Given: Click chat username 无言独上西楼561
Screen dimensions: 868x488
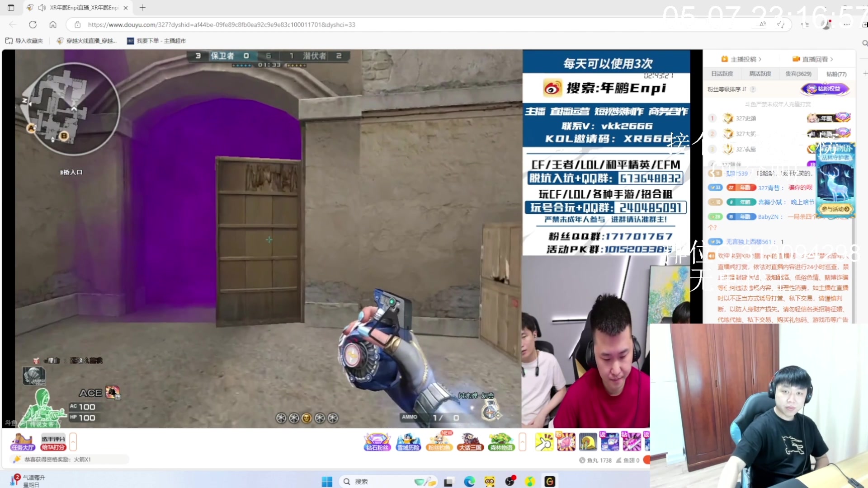Looking at the screenshot, I should 748,242.
